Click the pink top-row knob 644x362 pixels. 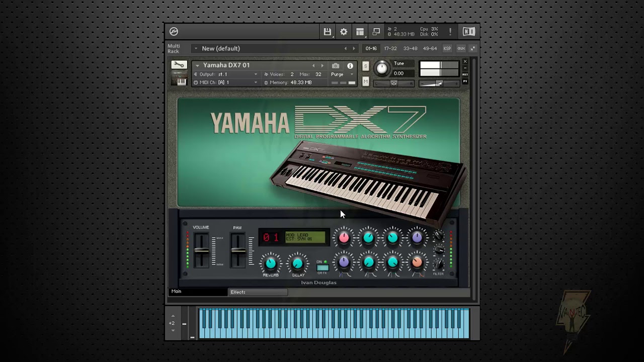[x=344, y=238]
